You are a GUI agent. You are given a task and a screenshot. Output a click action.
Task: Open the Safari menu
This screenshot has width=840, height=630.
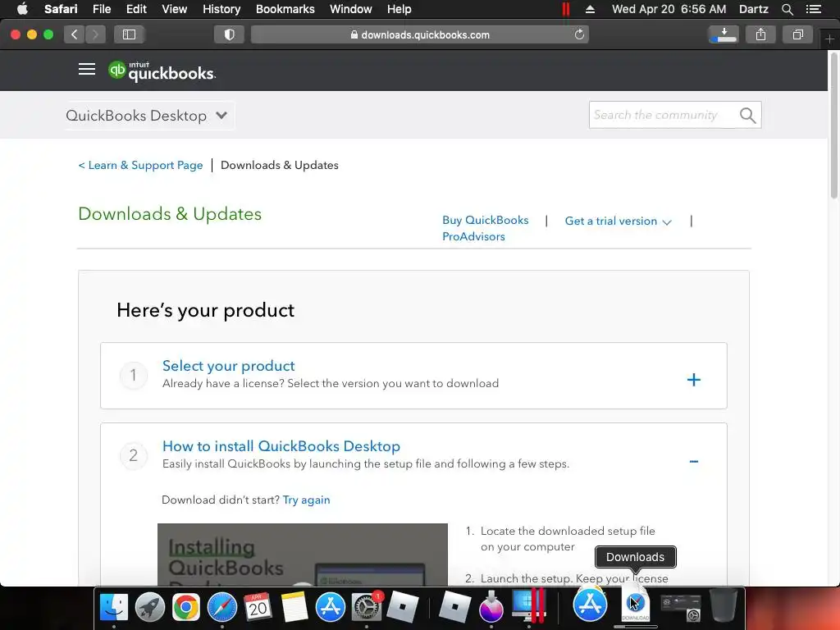61,9
